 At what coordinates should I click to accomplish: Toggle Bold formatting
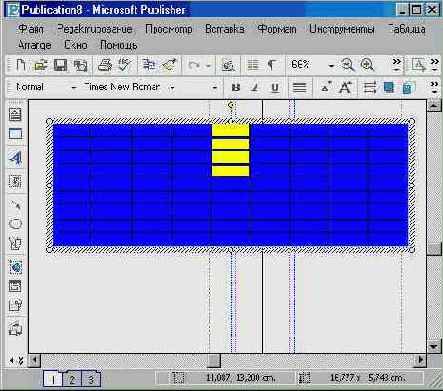point(236,87)
